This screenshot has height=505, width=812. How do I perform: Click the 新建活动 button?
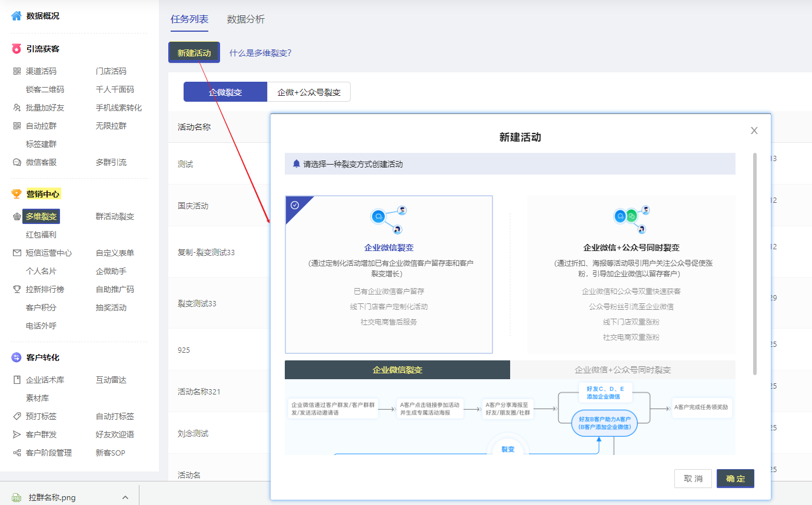(194, 53)
